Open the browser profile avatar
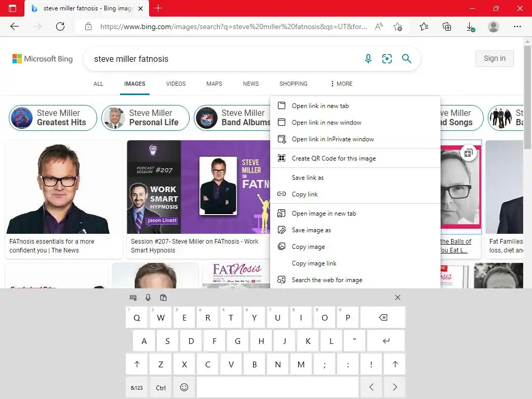This screenshot has width=532, height=399. pyautogui.click(x=494, y=26)
